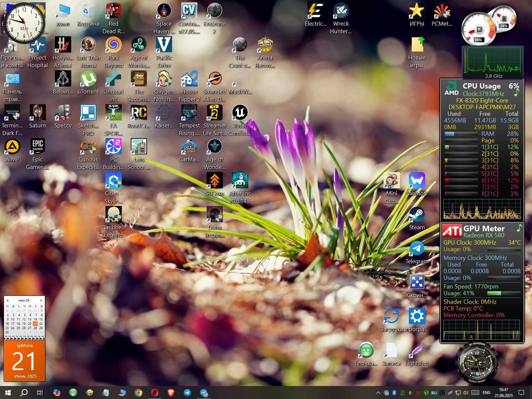Click the GPU Meter gadget title

point(484,229)
